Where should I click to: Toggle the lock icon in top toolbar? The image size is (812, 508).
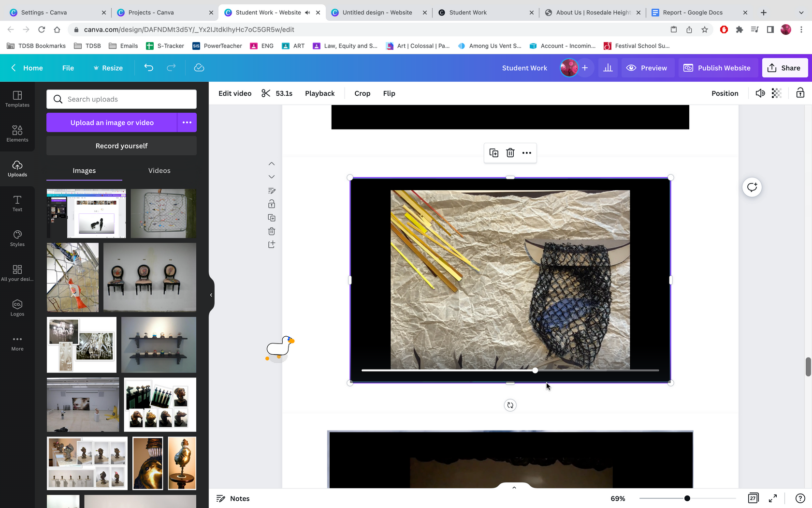pos(800,93)
